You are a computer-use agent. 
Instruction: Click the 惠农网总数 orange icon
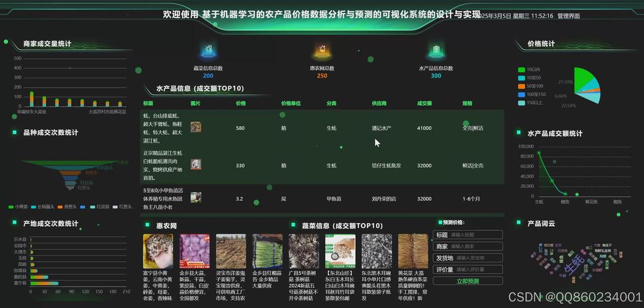click(323, 50)
